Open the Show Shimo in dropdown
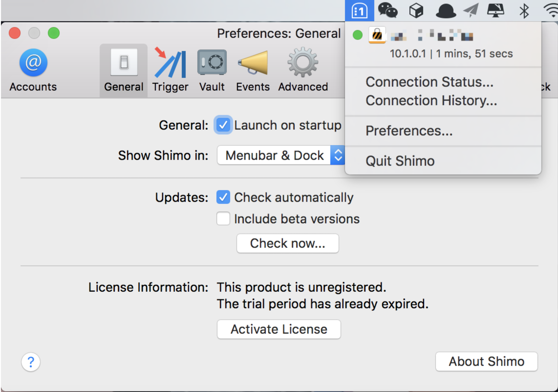 (281, 155)
